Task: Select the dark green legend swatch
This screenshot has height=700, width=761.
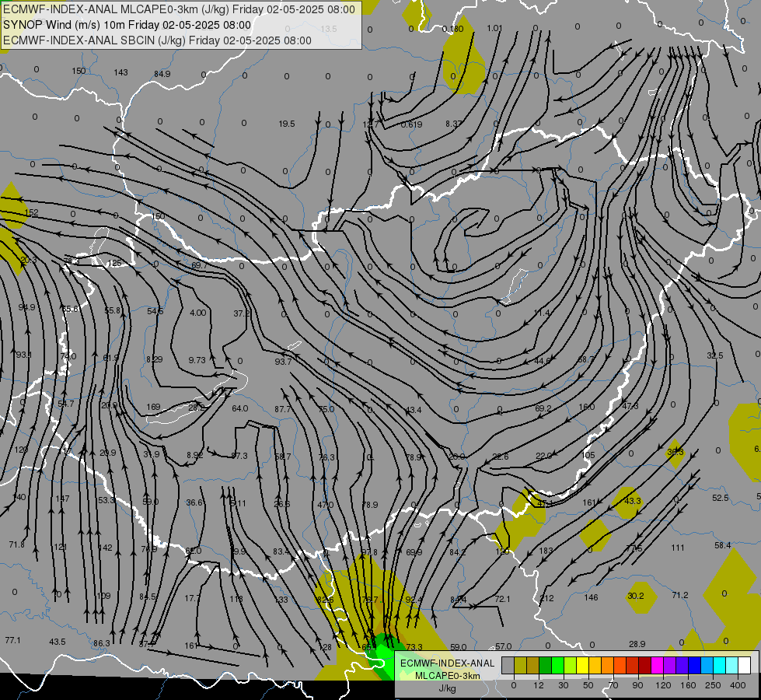Action: (x=545, y=665)
